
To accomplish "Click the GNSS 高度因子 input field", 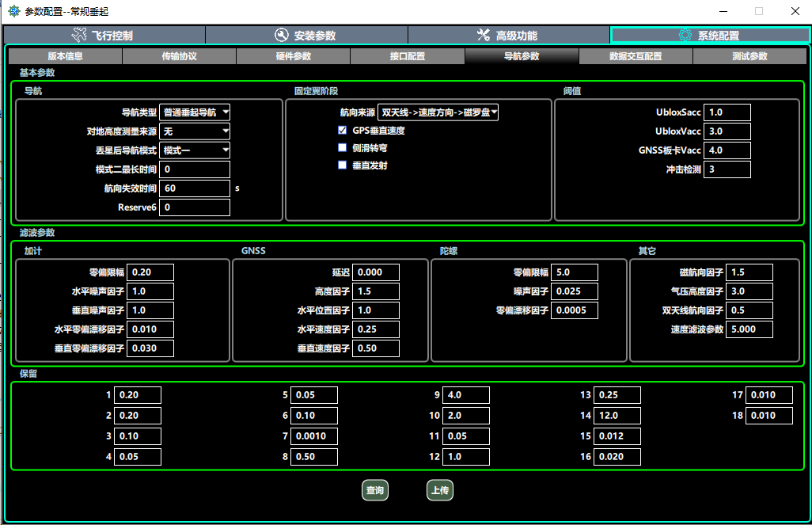I will coord(376,291).
